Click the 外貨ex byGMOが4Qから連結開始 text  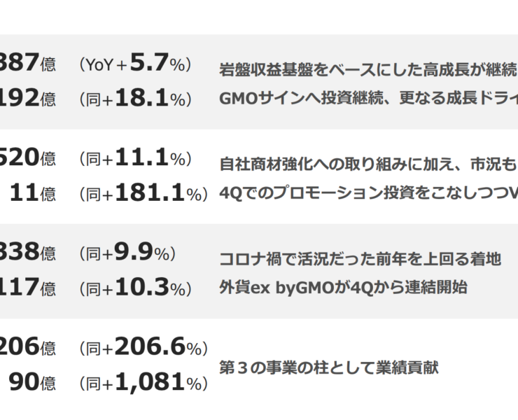pyautogui.click(x=343, y=287)
